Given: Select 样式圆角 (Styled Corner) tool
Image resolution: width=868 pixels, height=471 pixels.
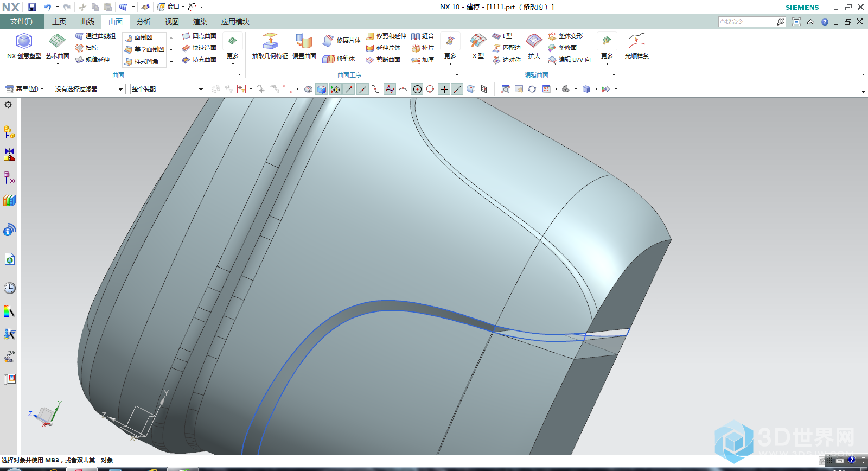Looking at the screenshot, I should point(141,61).
